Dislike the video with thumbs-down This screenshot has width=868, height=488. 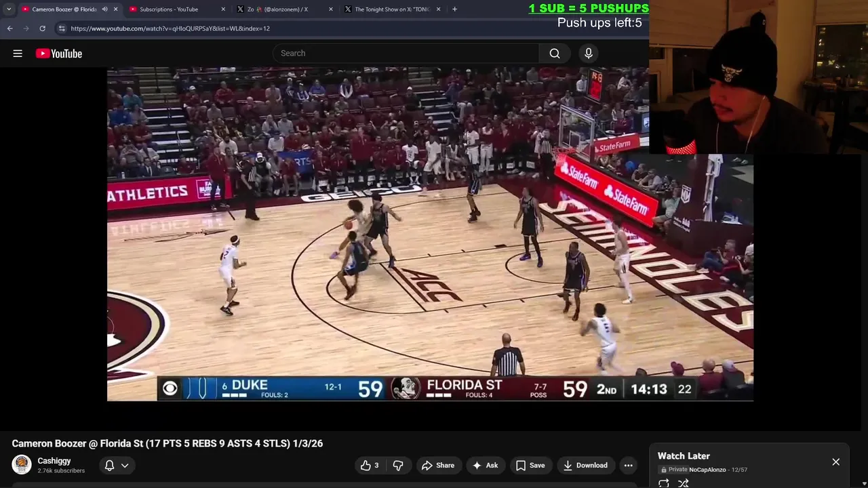[x=398, y=465]
